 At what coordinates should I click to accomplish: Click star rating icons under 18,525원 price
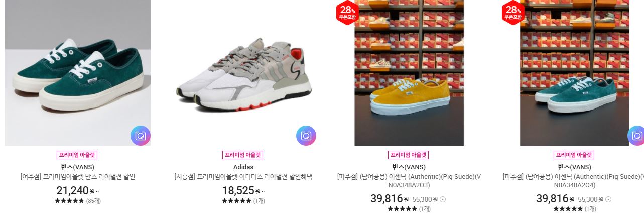coord(236,201)
